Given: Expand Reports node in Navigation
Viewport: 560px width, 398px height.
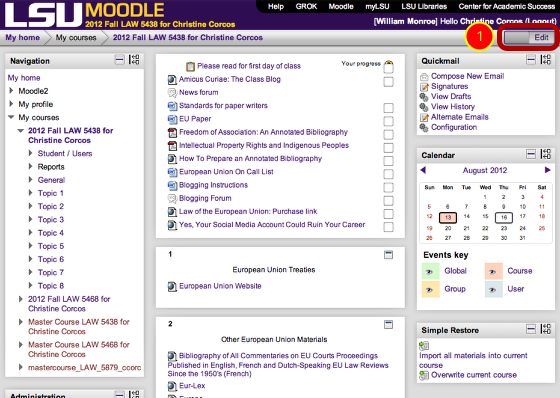Looking at the screenshot, I should 30,166.
